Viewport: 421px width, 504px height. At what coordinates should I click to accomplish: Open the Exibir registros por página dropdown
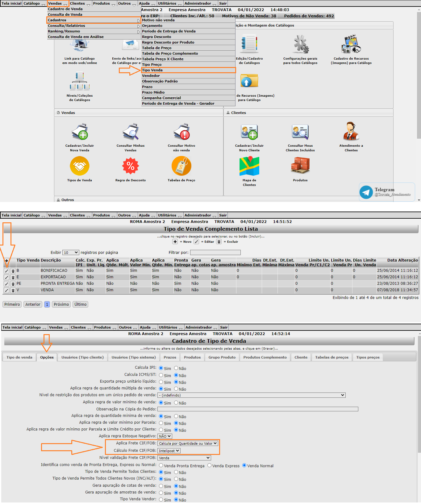(71, 253)
